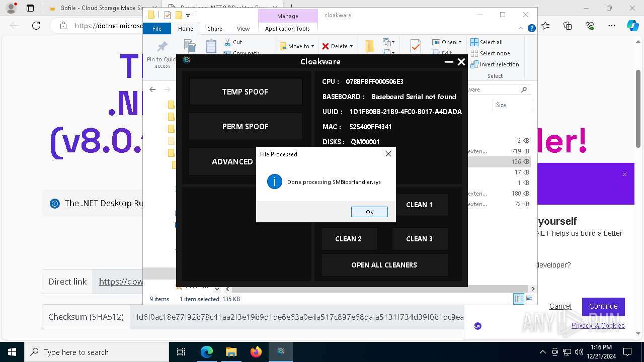Open Edge Collections icon

click(568, 26)
